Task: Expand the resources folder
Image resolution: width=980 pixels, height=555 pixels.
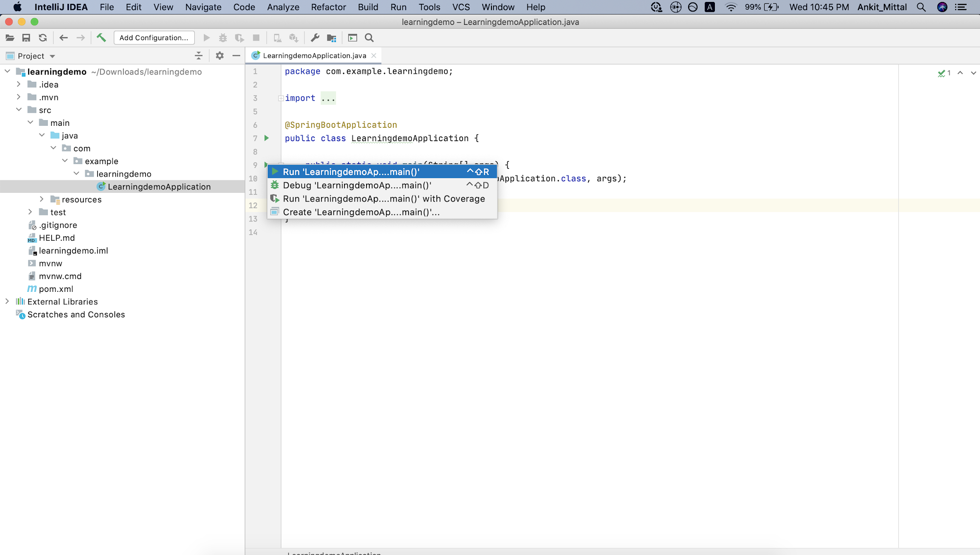Action: pyautogui.click(x=42, y=199)
